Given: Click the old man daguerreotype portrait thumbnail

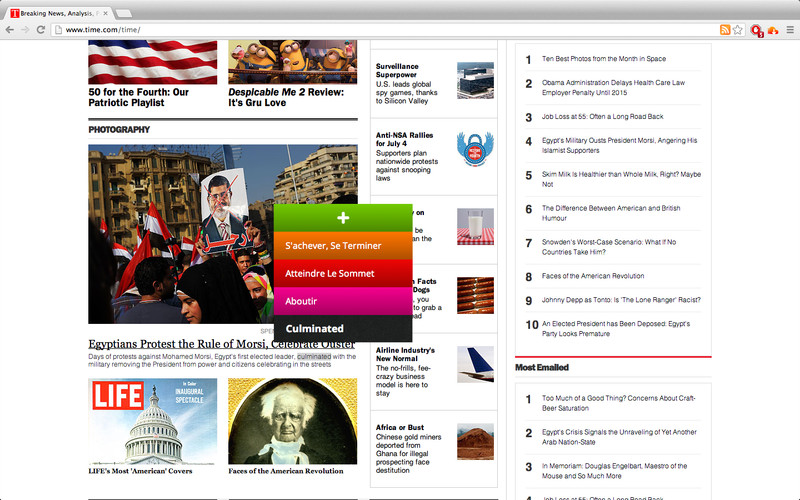Looking at the screenshot, I should click(292, 421).
